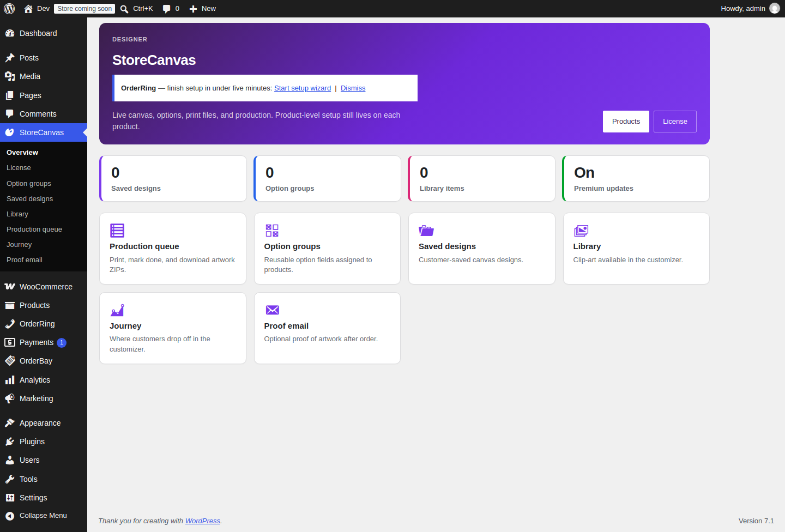Image resolution: width=785 pixels, height=532 pixels.
Task: Click the Library items count stat tile
Action: coord(481,179)
